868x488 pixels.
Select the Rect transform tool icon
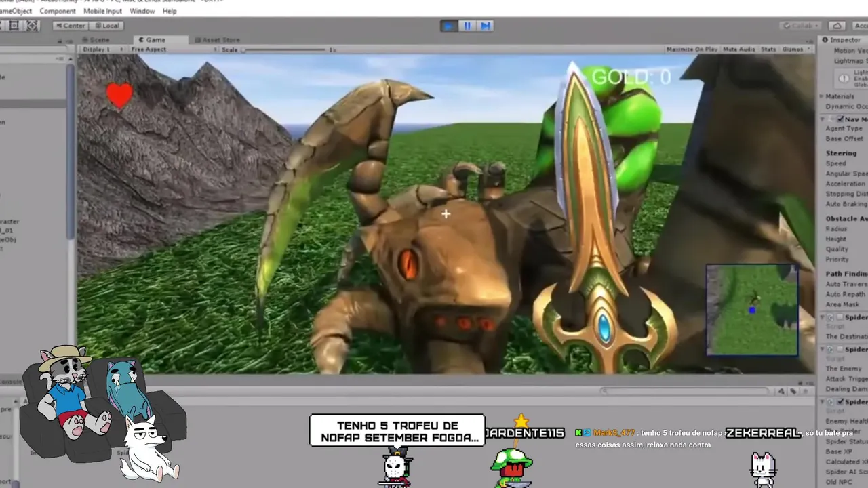15,26
